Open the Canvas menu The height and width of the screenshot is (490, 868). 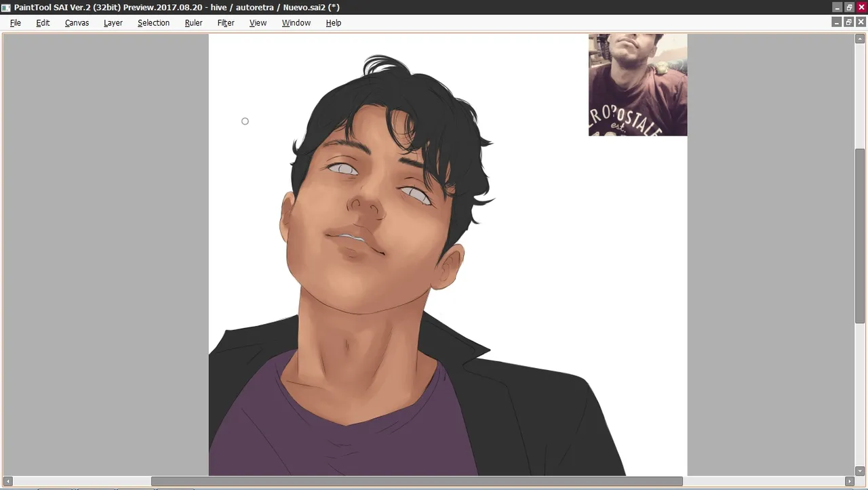click(77, 22)
